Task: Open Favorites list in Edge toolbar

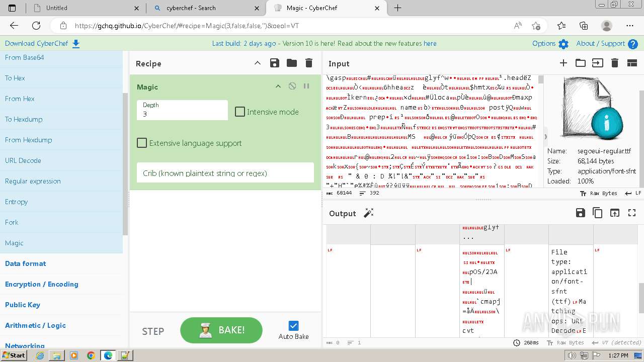Action: click(561, 26)
